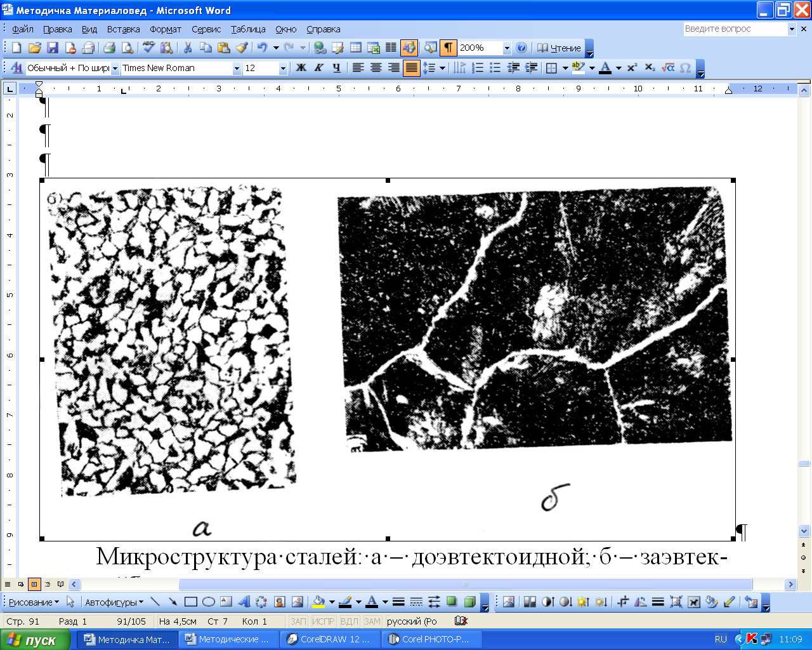Toggle the bulleted list

495,68
